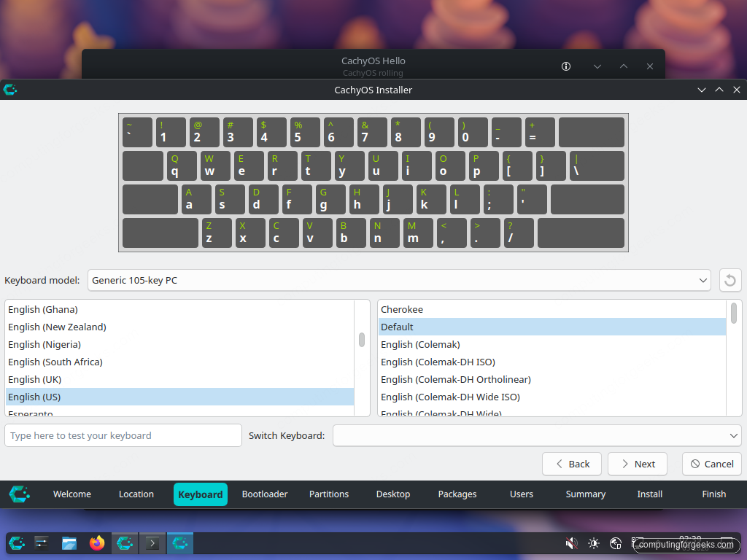747x560 pixels.
Task: Go to the Location step
Action: (x=136, y=494)
